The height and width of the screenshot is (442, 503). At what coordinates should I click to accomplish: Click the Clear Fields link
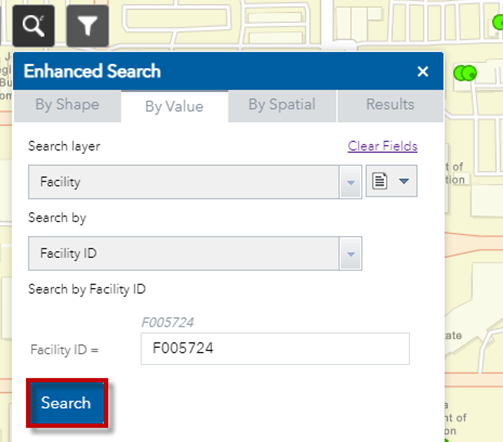(382, 146)
